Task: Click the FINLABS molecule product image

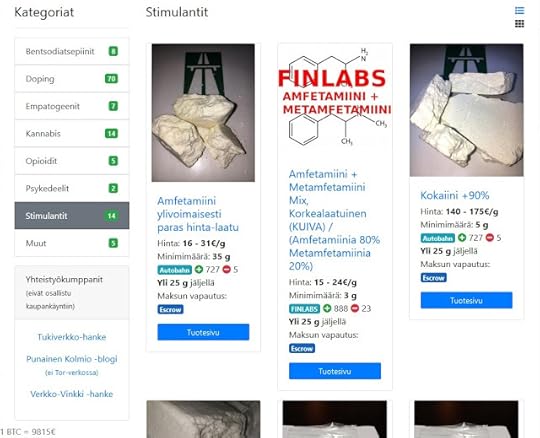Action: [x=335, y=97]
